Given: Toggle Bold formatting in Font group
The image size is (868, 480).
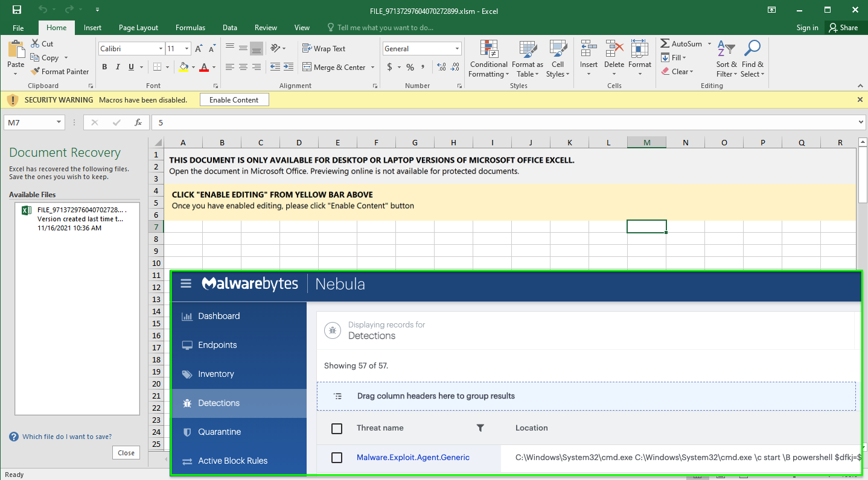Looking at the screenshot, I should tap(104, 67).
